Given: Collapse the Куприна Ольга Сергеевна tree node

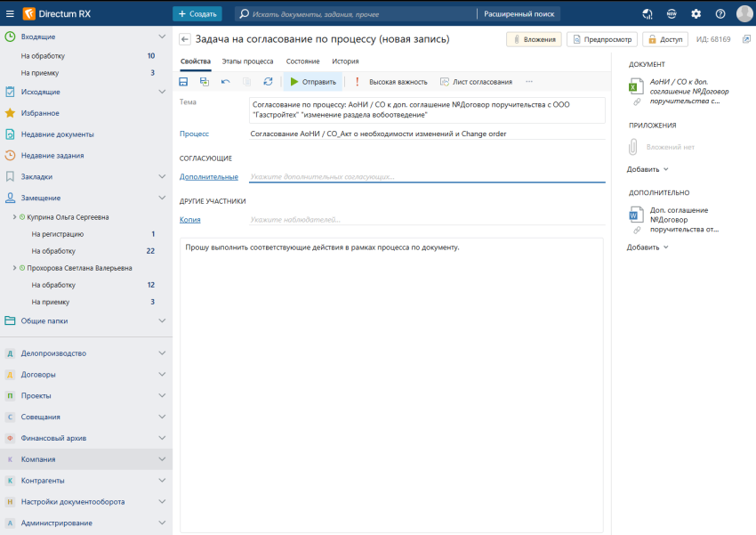Looking at the screenshot, I should click(14, 216).
